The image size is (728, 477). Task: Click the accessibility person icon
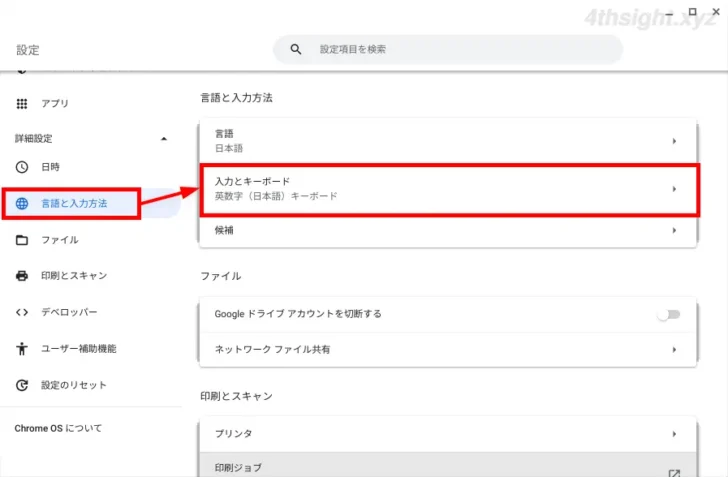[x=22, y=348]
